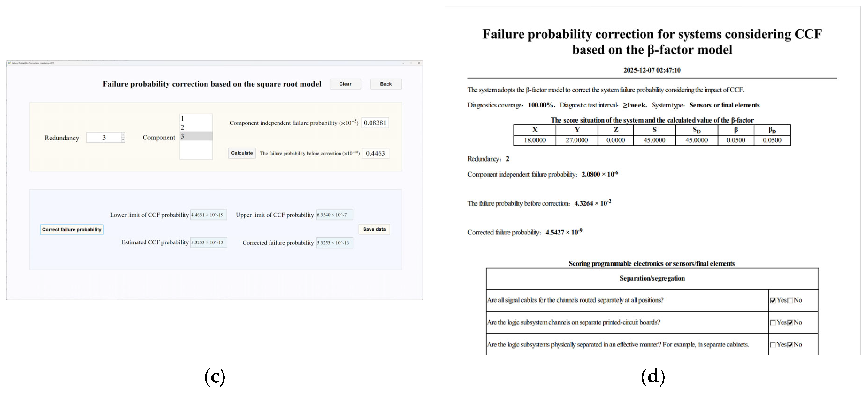Click the Calculate button
Image resolution: width=868 pixels, height=393 pixels.
pyautogui.click(x=242, y=153)
